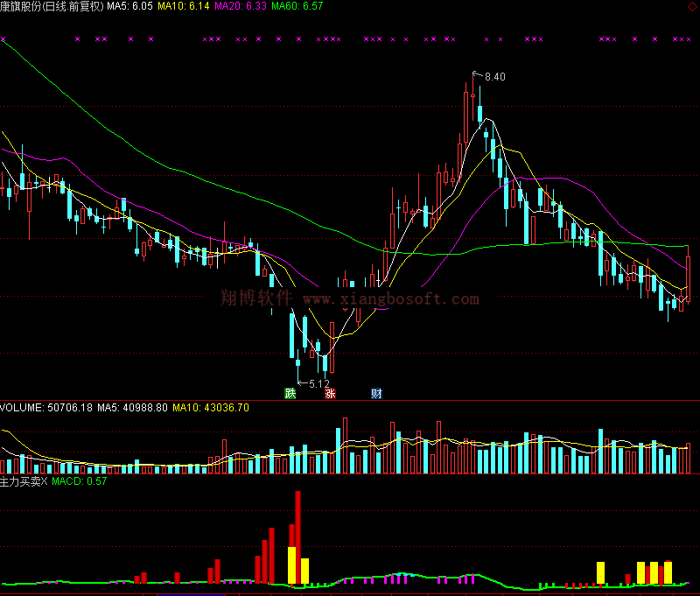This screenshot has height=596, width=700.
Task: Click the VOLUME: 50706.18 label
Action: pos(46,408)
